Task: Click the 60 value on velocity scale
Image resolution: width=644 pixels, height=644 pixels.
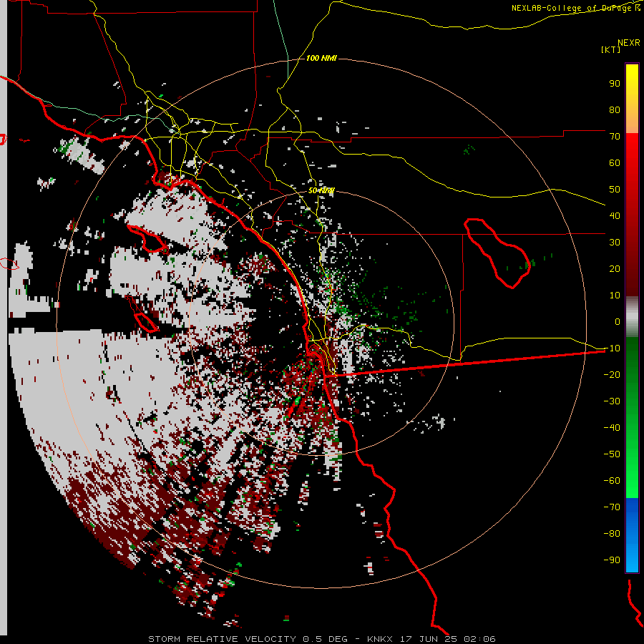Action: click(x=615, y=162)
